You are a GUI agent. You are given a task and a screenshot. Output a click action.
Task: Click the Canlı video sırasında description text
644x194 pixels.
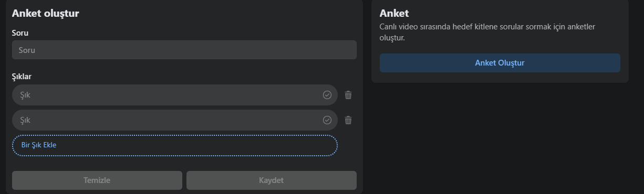[487, 32]
